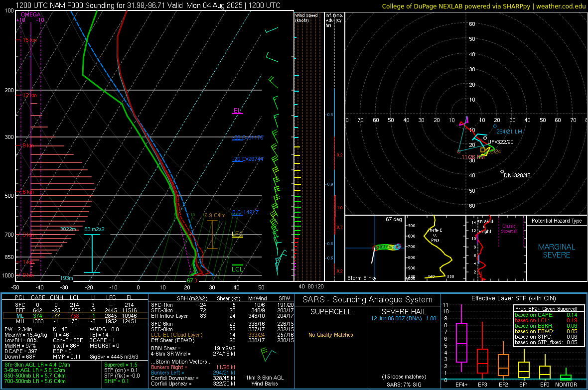Click the 'K = 40' index value
Viewport: 588px width, 390px height.
pyautogui.click(x=60, y=329)
